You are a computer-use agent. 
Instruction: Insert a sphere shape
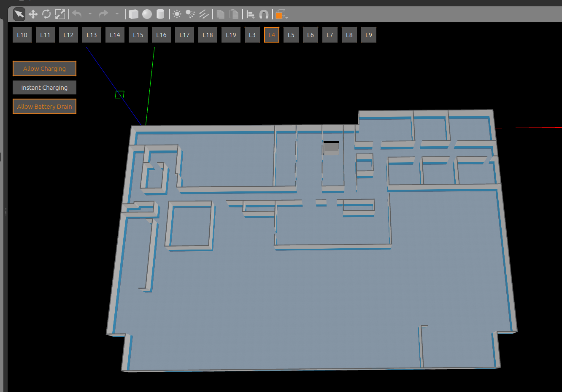pyautogui.click(x=147, y=14)
